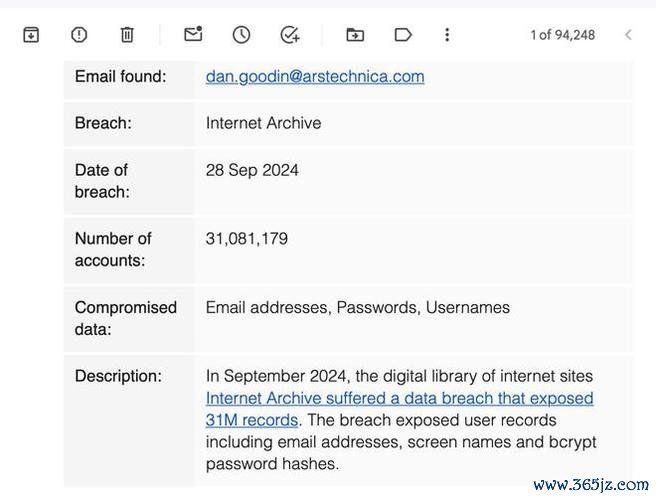This screenshot has width=656, height=500.
Task: Open the three-dot More options menu
Action: coord(447,35)
